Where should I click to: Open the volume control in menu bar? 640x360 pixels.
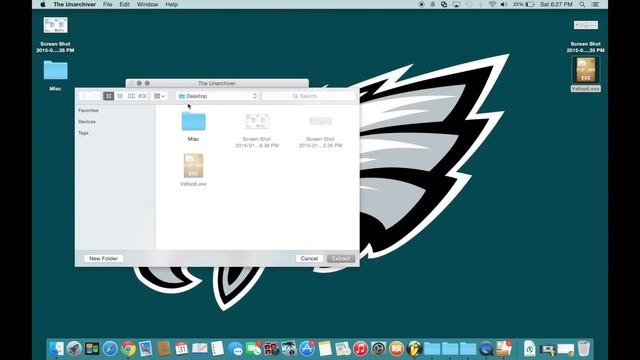[x=504, y=4]
